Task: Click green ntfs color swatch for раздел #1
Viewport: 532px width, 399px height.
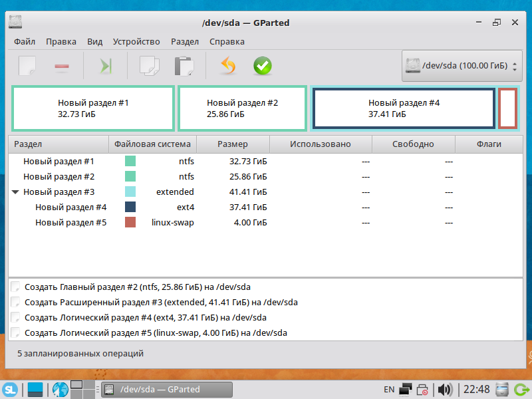Action: 130,161
